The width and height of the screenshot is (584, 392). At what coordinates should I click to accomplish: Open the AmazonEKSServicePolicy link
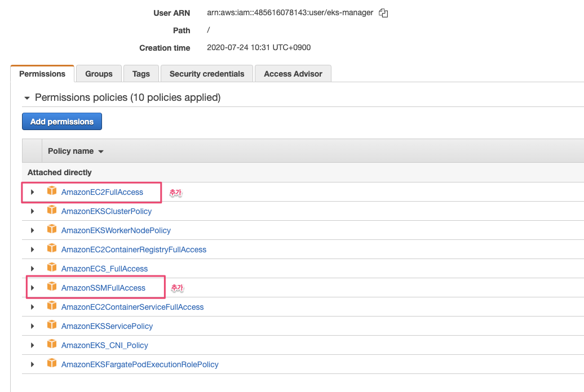107,326
